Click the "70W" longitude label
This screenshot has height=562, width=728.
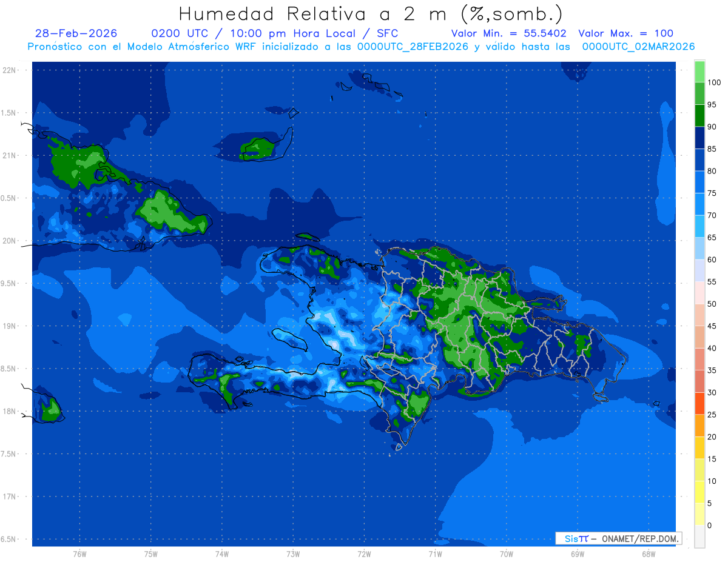[507, 554]
